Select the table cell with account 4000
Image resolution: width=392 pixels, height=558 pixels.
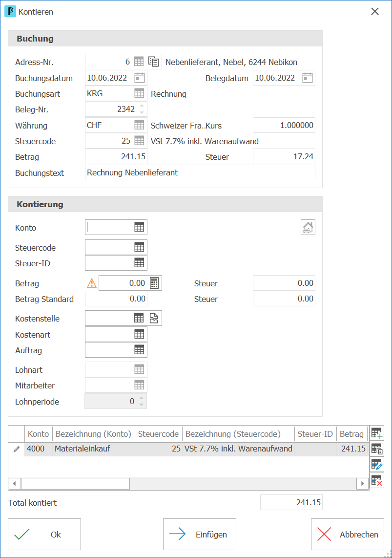click(39, 449)
